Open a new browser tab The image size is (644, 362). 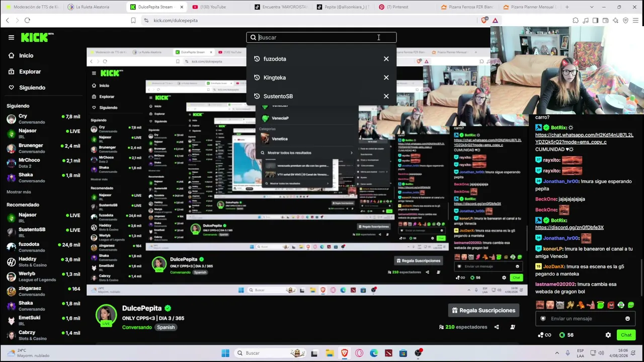[x=567, y=7]
